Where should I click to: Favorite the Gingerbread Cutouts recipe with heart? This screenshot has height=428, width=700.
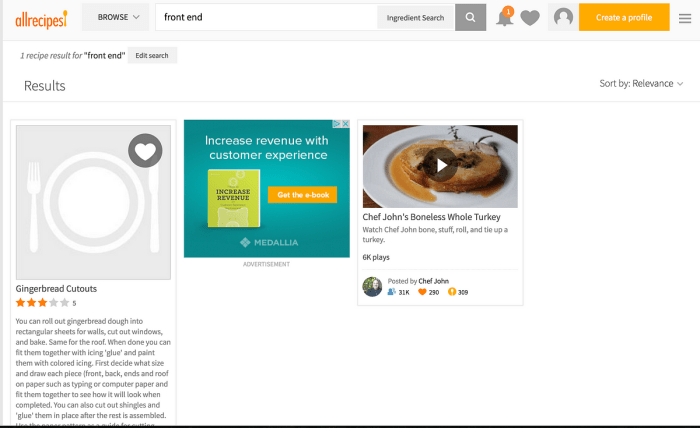point(145,151)
